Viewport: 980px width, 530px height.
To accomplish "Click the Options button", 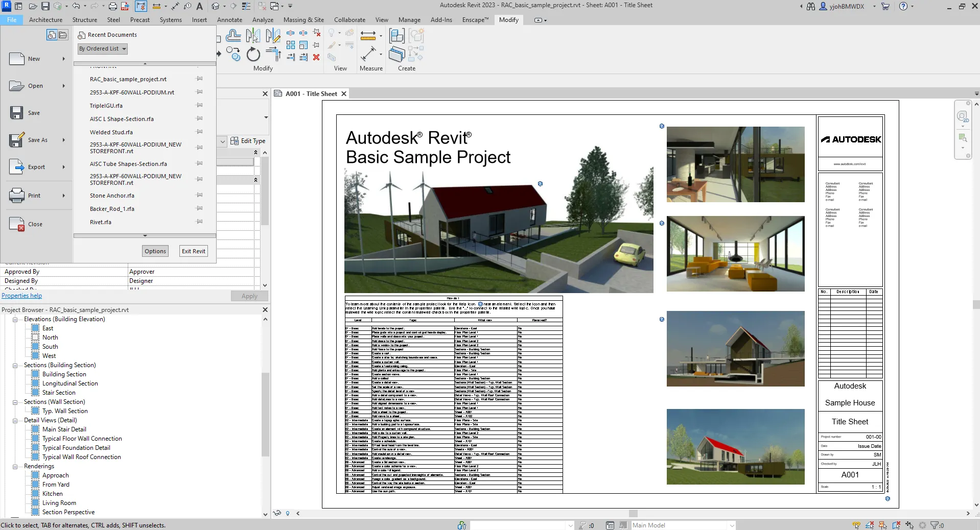I will pos(155,251).
